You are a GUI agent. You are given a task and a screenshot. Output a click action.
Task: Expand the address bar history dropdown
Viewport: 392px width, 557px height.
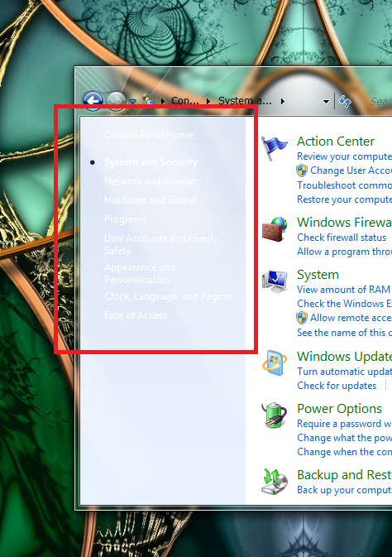tap(326, 102)
